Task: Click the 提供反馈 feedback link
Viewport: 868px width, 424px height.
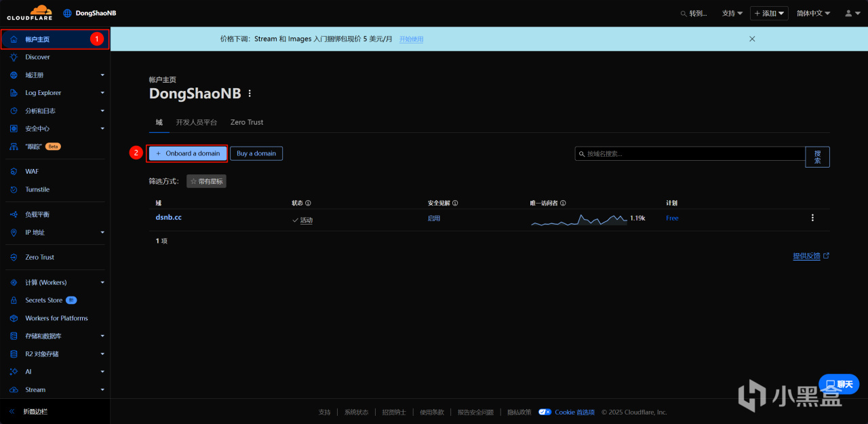Action: coord(811,256)
